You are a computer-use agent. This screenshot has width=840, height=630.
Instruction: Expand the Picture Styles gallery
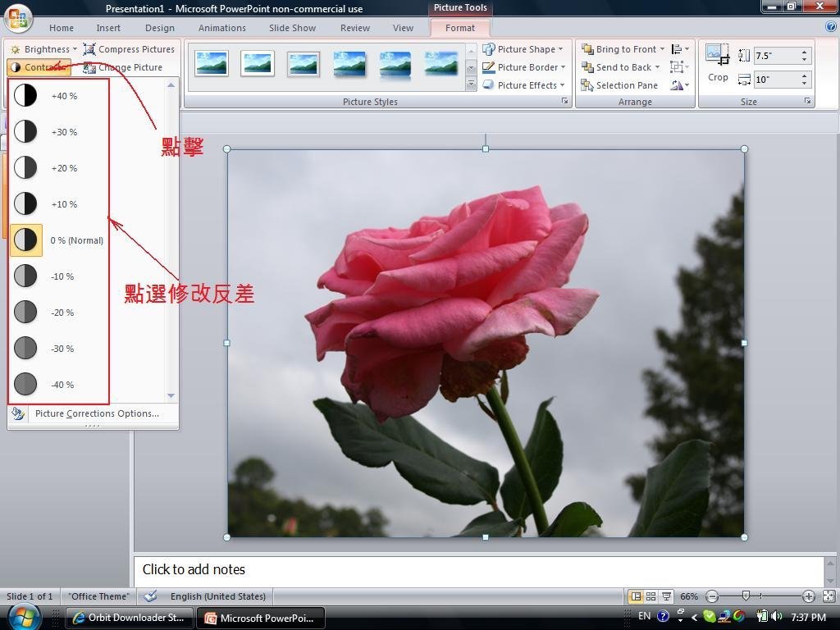pos(471,84)
